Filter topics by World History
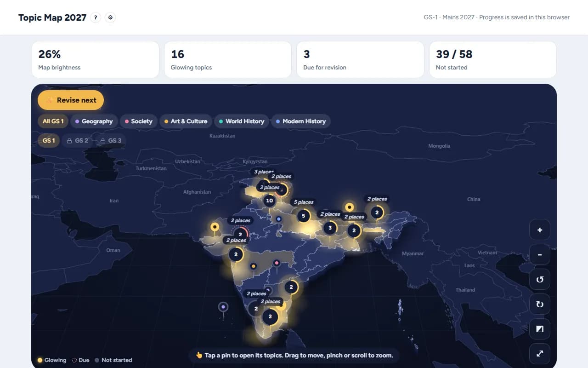The image size is (588, 368). click(242, 121)
